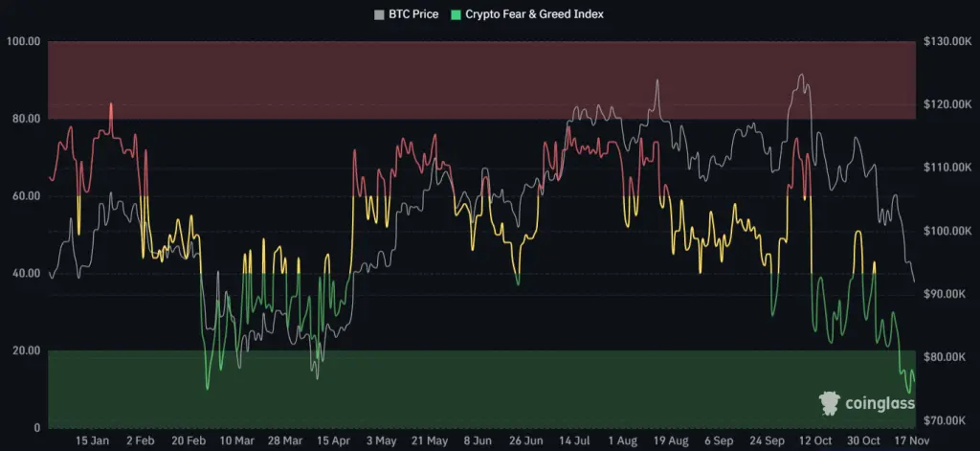Click the $100.00K price axis label

pos(947,231)
